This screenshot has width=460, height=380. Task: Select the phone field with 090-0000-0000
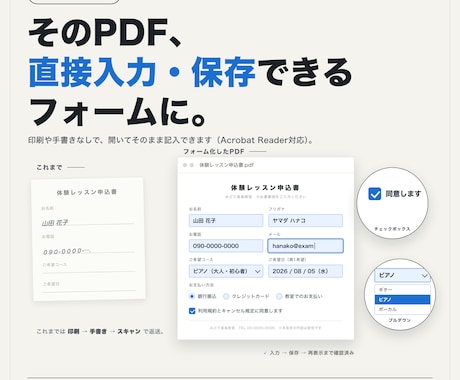pos(226,246)
